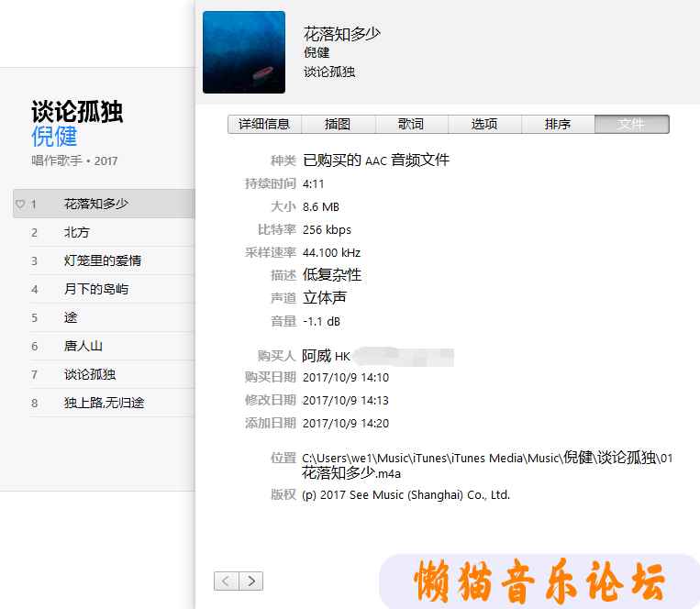Screen dimensions: 700x609
Task: Click the size value 8.6 MB
Action: [321, 207]
